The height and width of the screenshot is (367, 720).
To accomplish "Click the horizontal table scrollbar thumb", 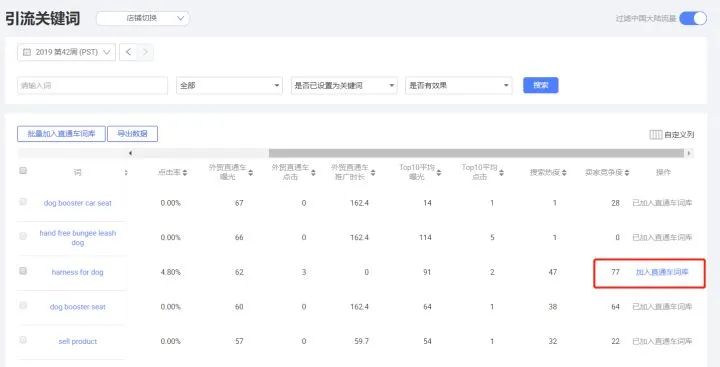I will click(476, 153).
